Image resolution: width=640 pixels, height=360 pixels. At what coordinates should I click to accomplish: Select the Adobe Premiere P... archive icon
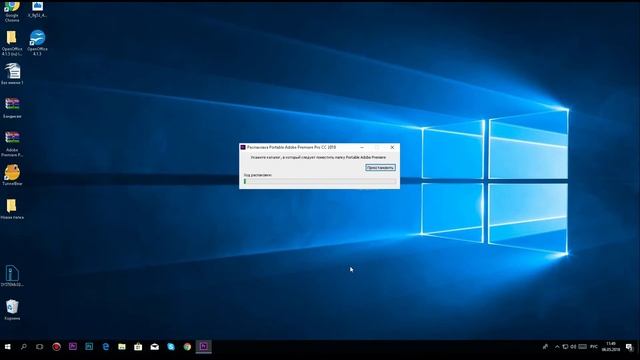click(12, 144)
